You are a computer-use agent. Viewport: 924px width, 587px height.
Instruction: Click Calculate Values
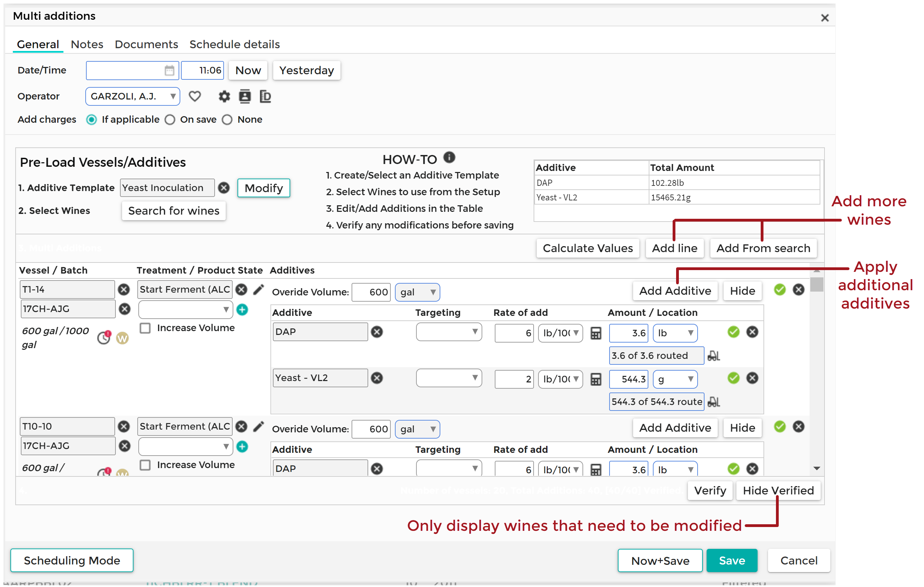[588, 248]
